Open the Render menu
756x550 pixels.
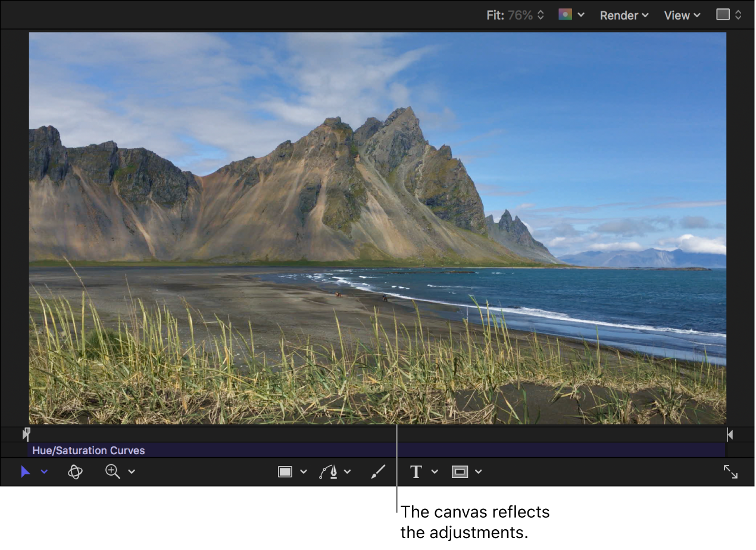(x=624, y=15)
